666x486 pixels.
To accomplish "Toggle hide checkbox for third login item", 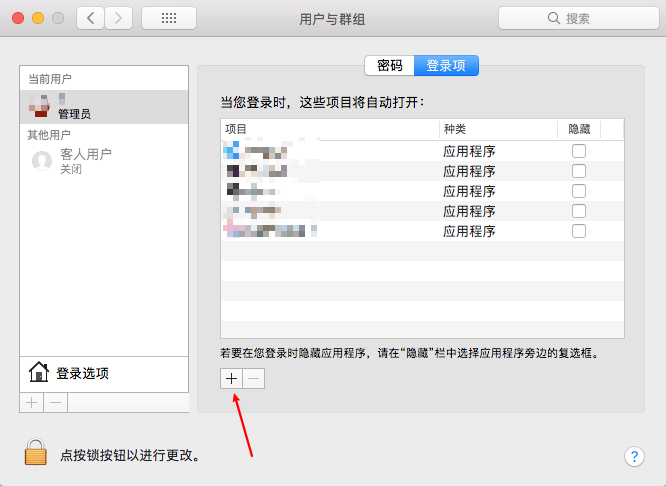I will click(x=578, y=191).
